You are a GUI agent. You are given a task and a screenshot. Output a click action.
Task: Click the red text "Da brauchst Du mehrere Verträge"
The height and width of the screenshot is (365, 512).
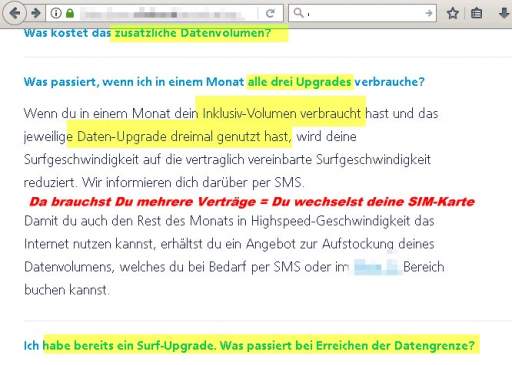pyautogui.click(x=142, y=202)
